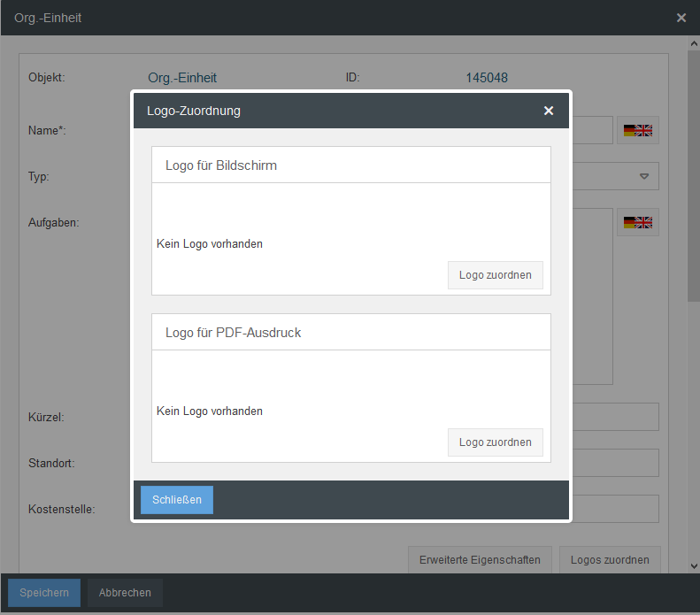
Task: Click the scrollbar up arrow
Action: point(693,43)
